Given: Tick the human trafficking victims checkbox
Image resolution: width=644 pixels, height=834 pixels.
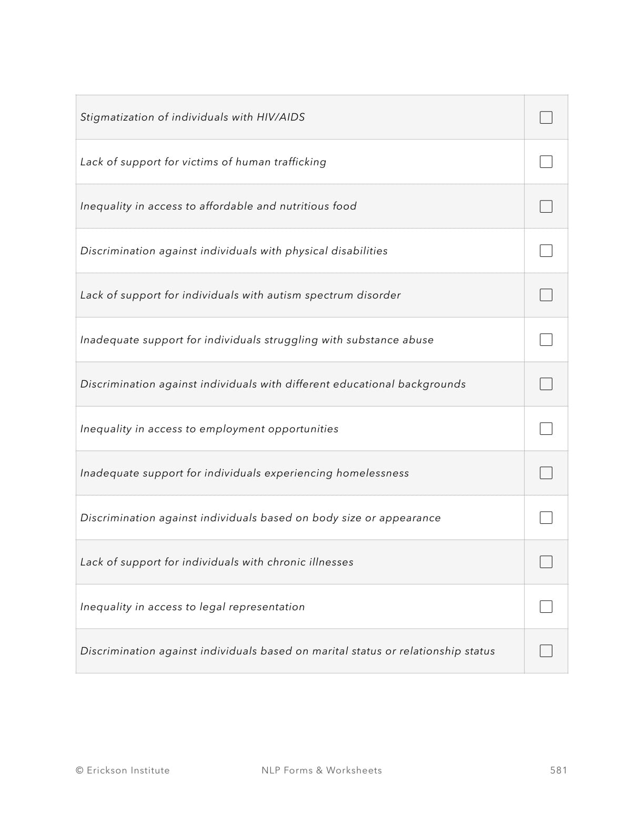Looking at the screenshot, I should click(x=546, y=162).
